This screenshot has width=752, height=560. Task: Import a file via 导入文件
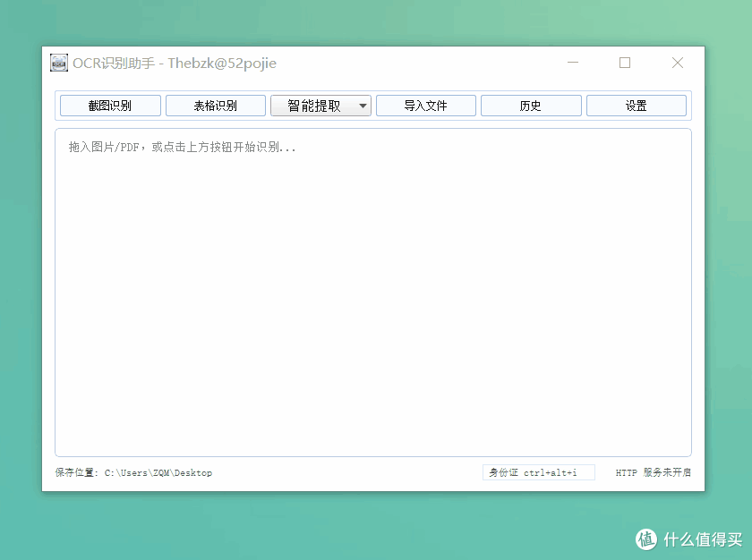426,106
